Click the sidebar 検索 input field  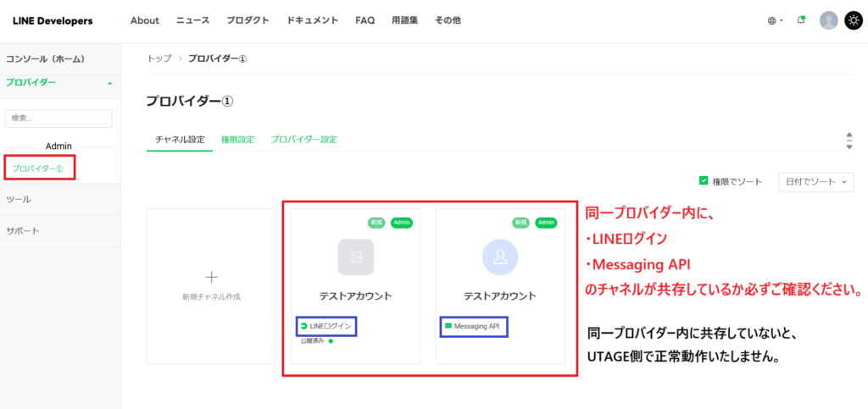click(58, 119)
